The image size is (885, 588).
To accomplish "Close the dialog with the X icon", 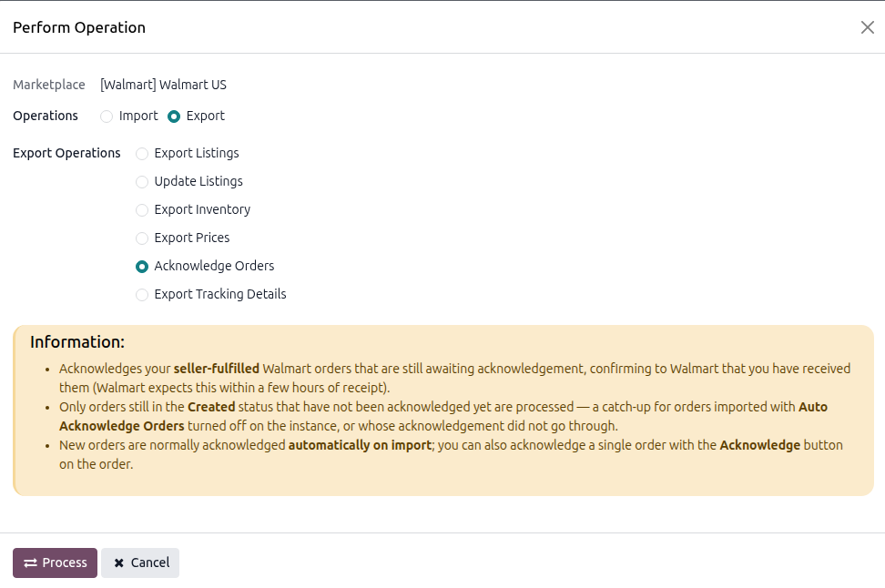I will coord(868,27).
